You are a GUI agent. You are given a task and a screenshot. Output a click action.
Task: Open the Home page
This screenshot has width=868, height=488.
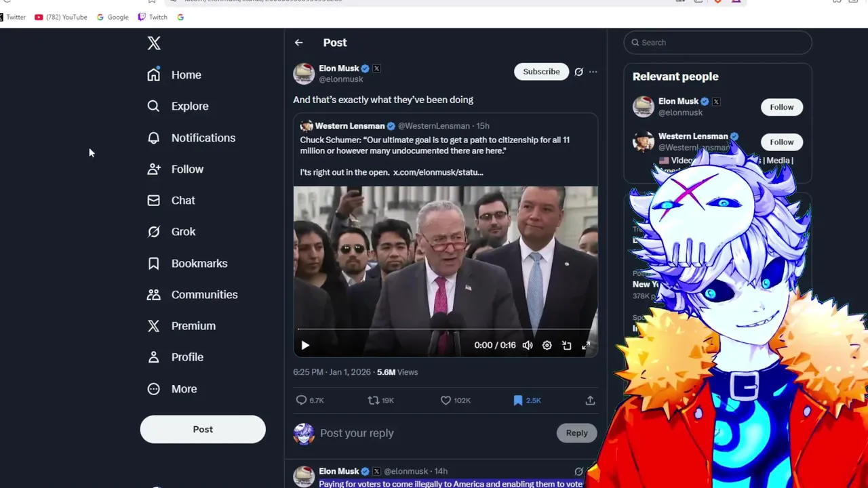[x=174, y=75]
